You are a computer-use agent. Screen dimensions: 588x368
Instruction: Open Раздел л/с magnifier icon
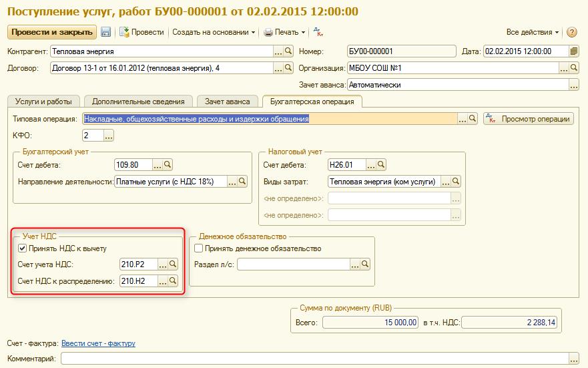365,264
